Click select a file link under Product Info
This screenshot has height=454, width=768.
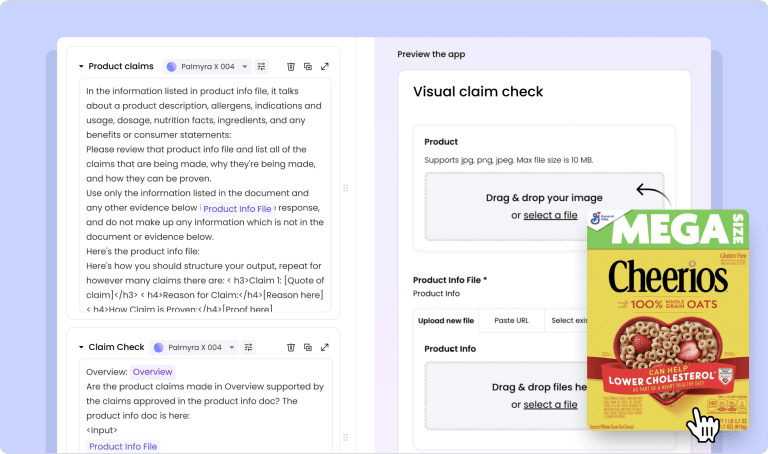(551, 405)
